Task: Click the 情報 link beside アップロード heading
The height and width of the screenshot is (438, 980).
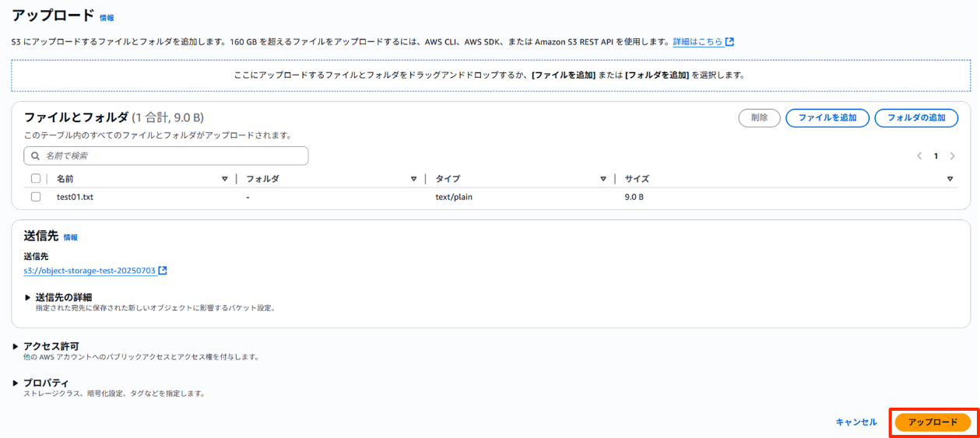Action: pos(107,18)
